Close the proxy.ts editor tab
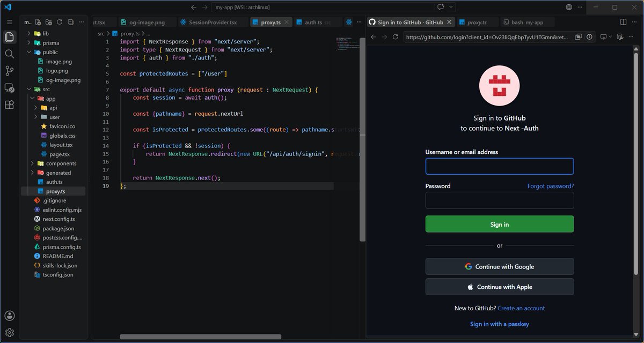Viewport: 644px width, 343px height. (287, 23)
